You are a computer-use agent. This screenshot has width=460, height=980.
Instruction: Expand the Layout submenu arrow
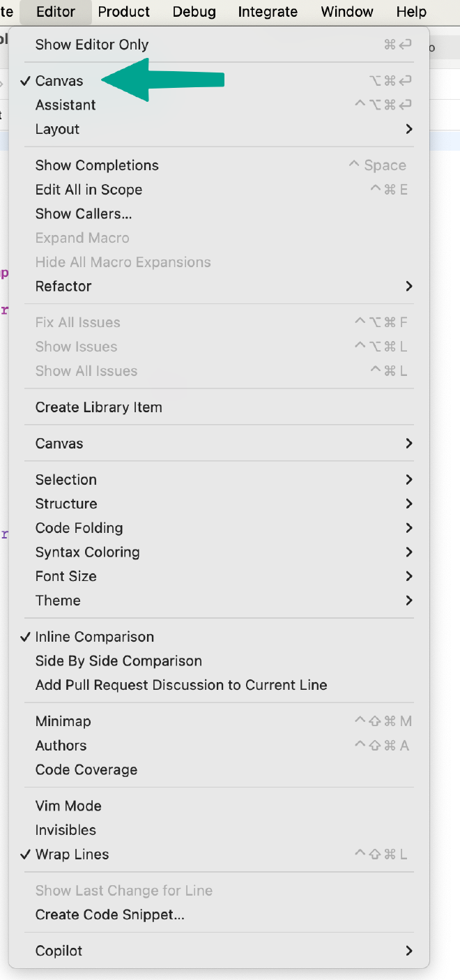pyautogui.click(x=408, y=129)
